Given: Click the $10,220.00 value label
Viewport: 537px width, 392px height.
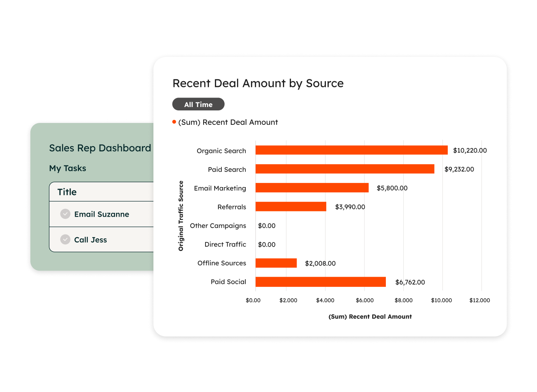Looking at the screenshot, I should 469,150.
